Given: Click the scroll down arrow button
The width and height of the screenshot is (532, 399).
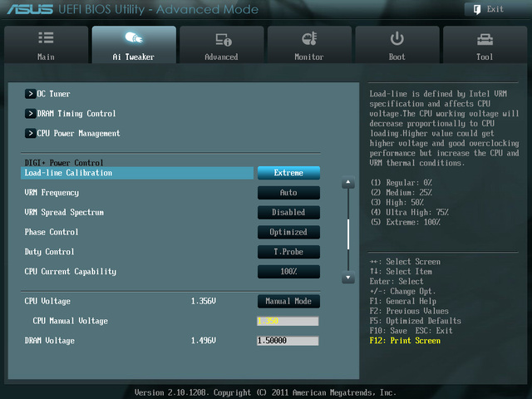Looking at the screenshot, I should 348,277.
